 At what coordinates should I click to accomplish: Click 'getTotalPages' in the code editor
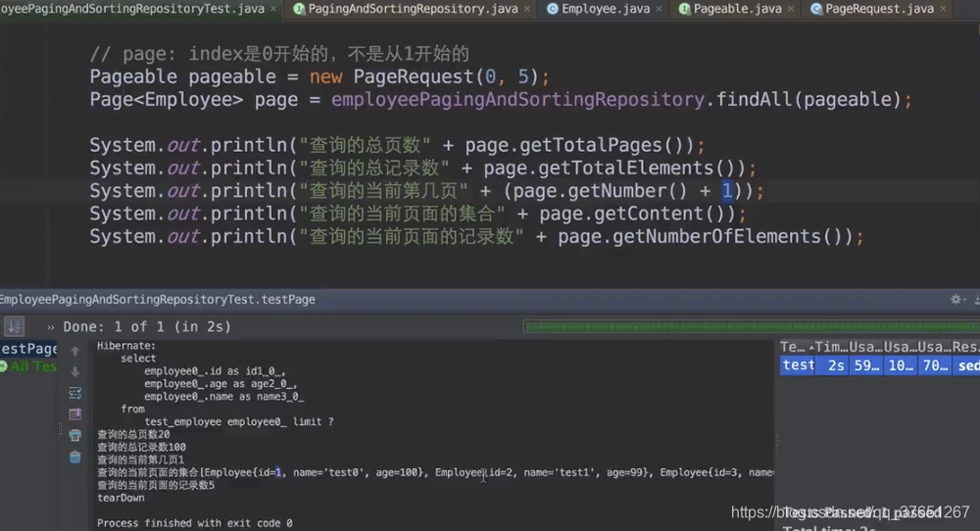pyautogui.click(x=591, y=146)
